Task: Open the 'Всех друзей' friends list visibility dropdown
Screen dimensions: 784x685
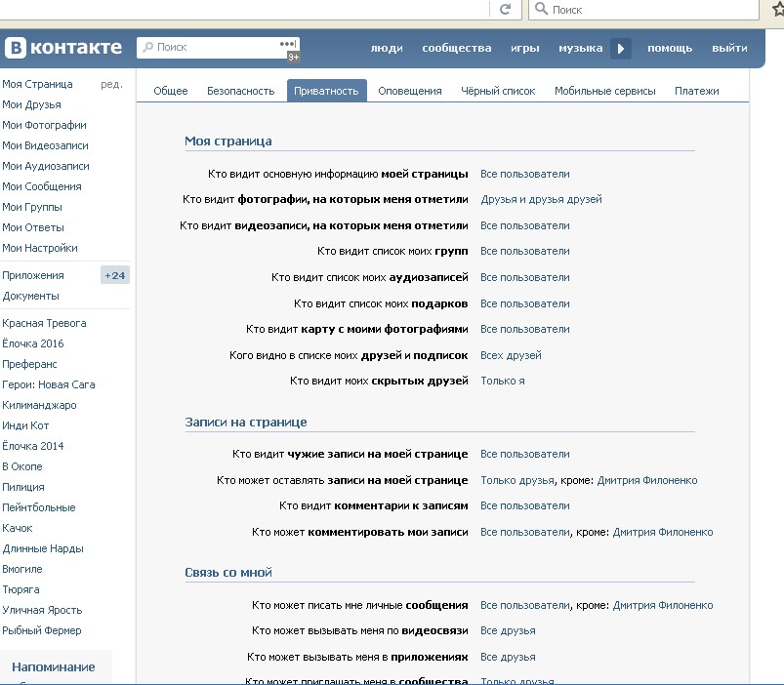Action: (x=511, y=355)
